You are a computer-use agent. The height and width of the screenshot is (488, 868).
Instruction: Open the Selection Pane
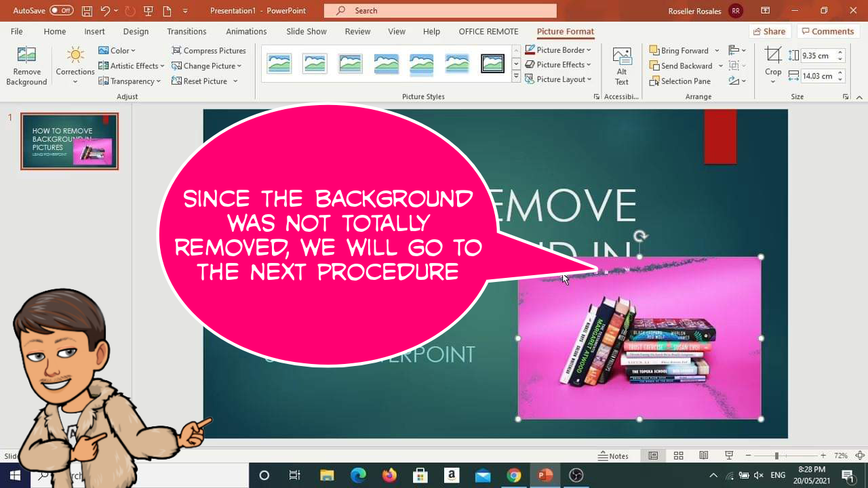[680, 81]
